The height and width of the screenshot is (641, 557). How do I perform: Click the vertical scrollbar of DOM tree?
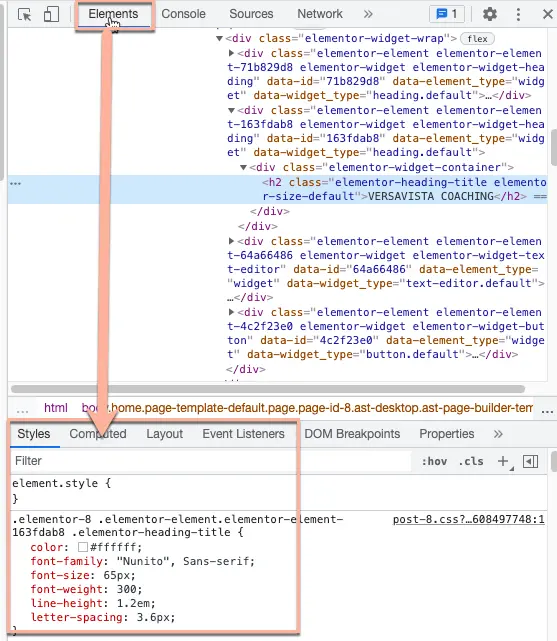point(554,147)
